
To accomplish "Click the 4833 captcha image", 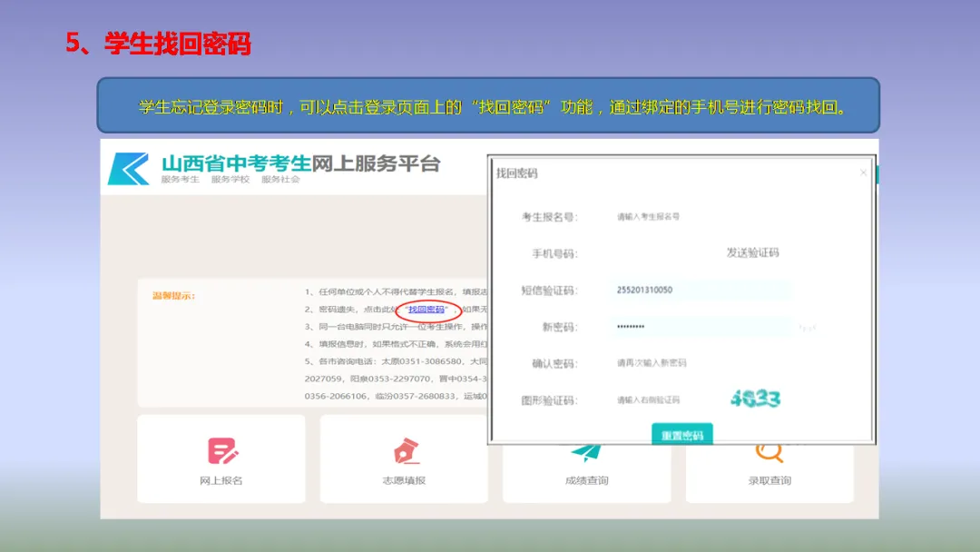I will pos(756,397).
